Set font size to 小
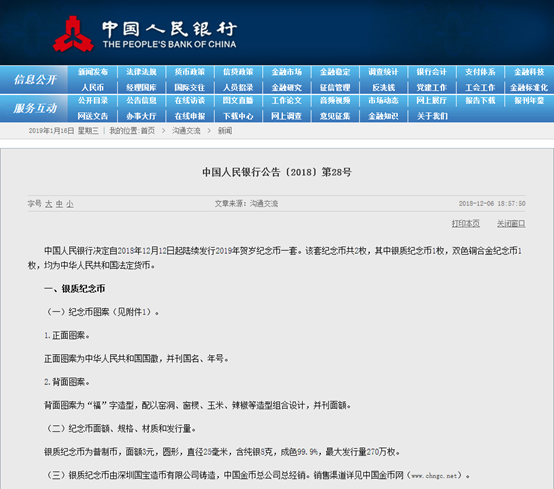 pos(70,204)
